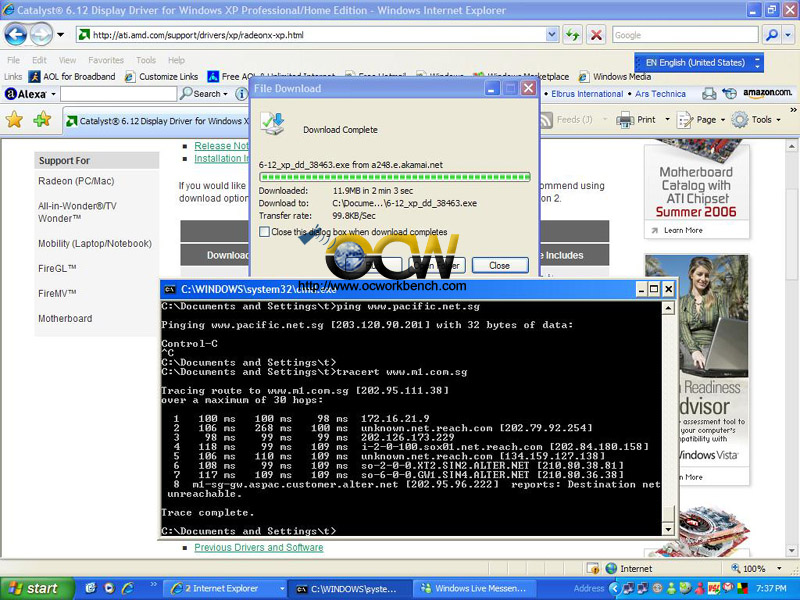This screenshot has height=600, width=800.
Task: Open the Ars Technica link
Action: tap(660, 94)
